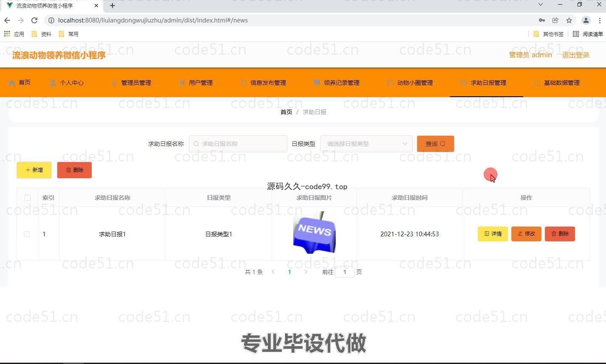View site information icon in address bar
606x364 pixels.
51,20
